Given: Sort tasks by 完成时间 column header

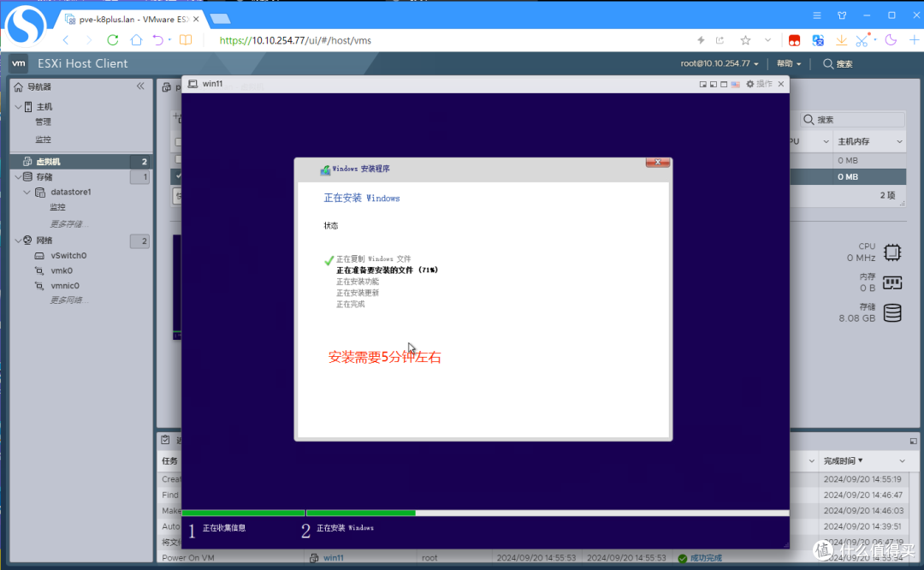Looking at the screenshot, I should (x=844, y=460).
